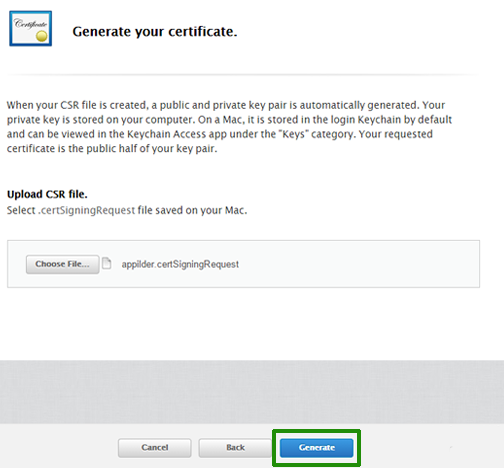
Task: Click the horizontal divider under the heading
Action: (243, 75)
